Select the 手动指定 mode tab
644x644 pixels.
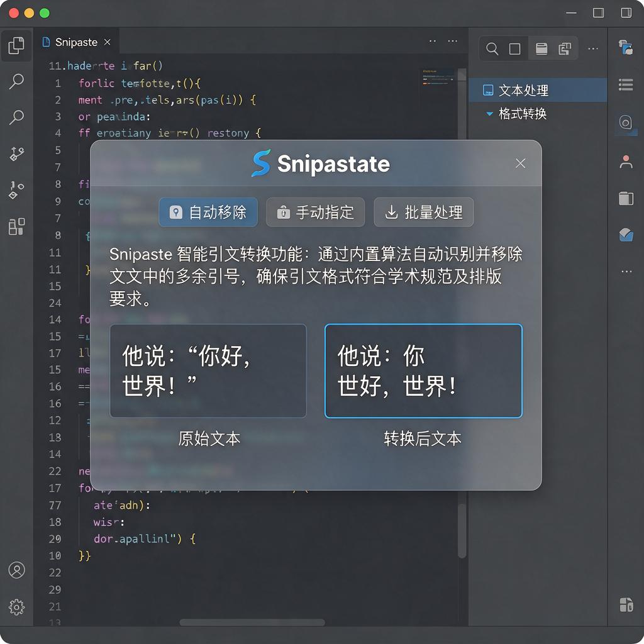[315, 212]
